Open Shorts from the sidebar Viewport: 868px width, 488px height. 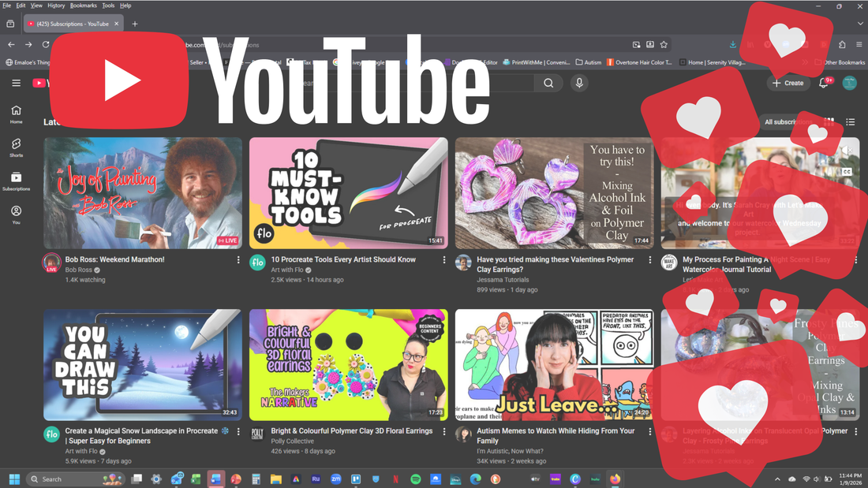pos(16,147)
